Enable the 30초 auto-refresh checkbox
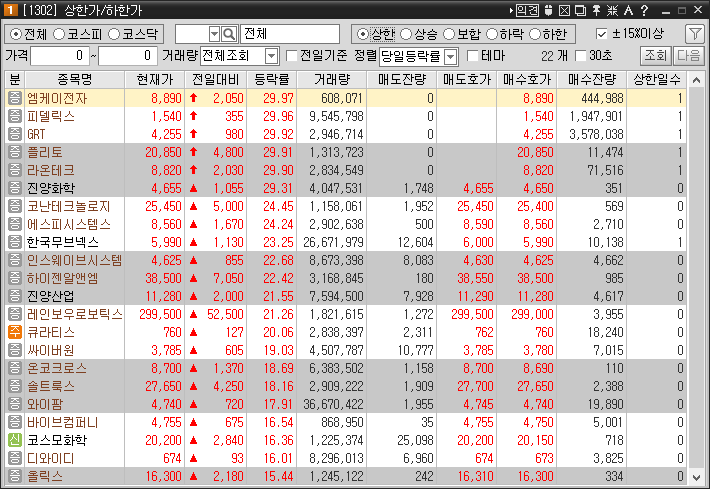Screen dimensions: 710x489 pos(580,56)
